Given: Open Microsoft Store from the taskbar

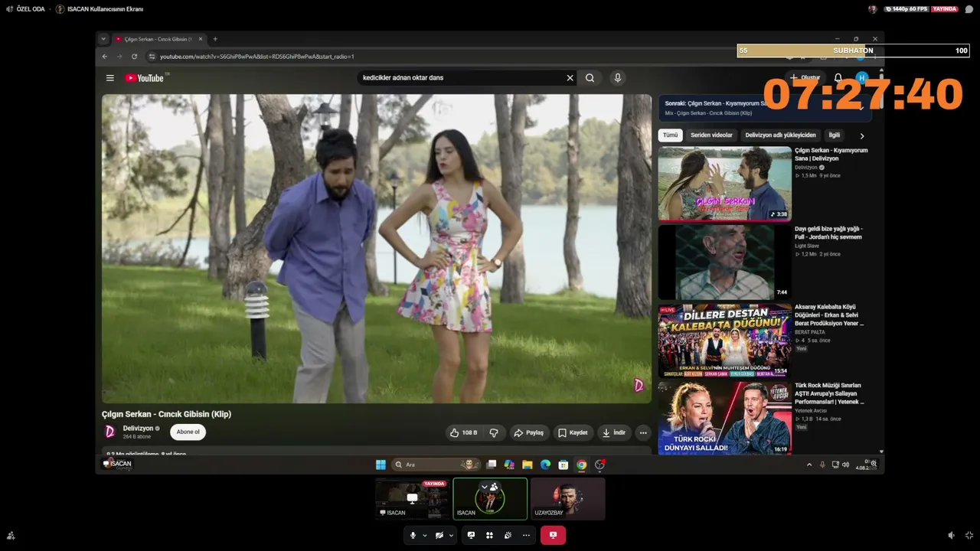Looking at the screenshot, I should point(563,465).
